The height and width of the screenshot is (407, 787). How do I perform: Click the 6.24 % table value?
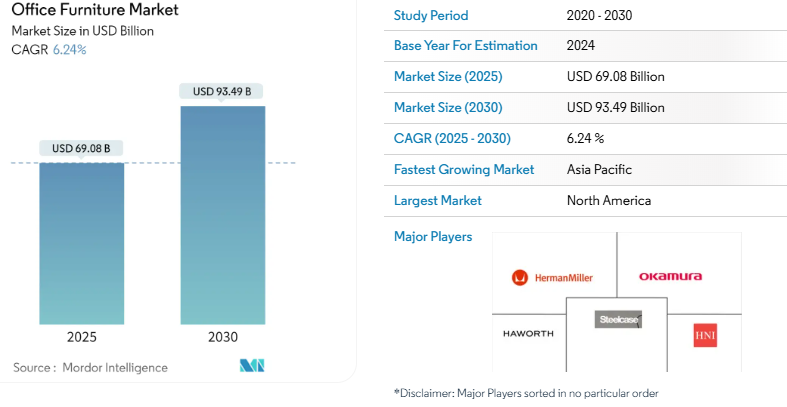pos(585,139)
